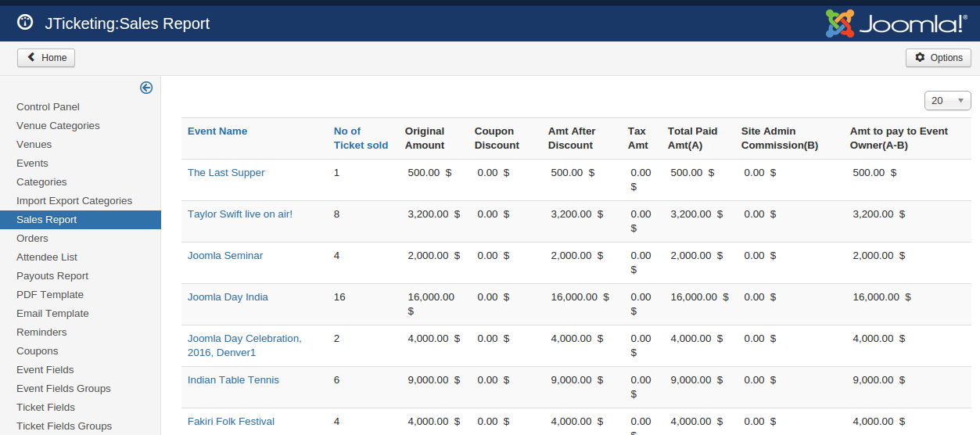Open the Options settings button
Image resolution: width=980 pixels, height=435 pixels.
938,58
